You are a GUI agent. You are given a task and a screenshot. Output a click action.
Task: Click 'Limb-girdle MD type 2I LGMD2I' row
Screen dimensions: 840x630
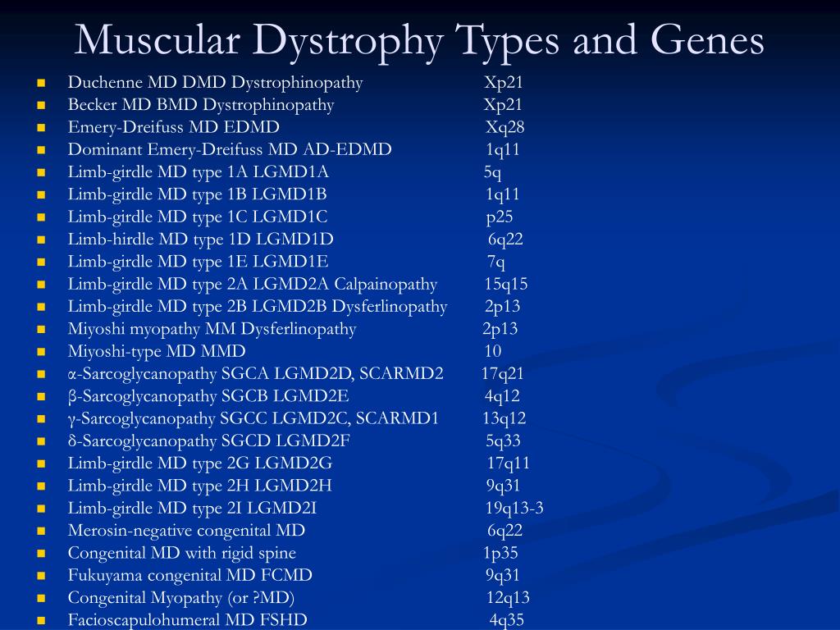point(192,509)
